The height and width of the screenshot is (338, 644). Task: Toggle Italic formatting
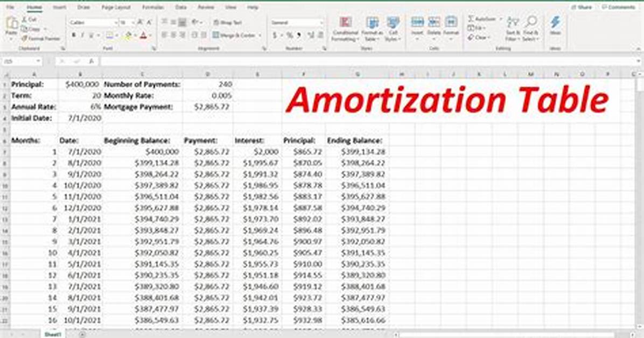click(82, 36)
